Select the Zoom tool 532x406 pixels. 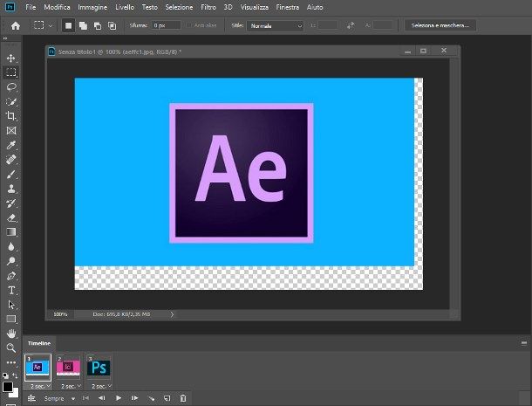point(10,348)
